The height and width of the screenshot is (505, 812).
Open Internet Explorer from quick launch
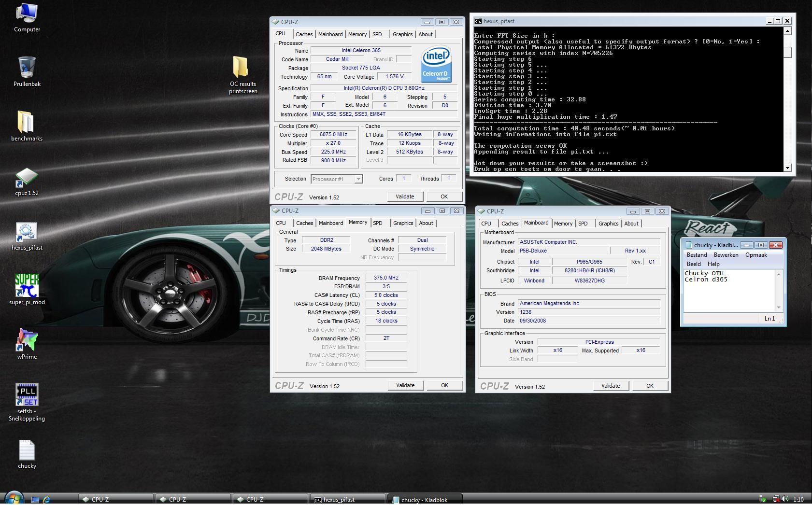46,500
